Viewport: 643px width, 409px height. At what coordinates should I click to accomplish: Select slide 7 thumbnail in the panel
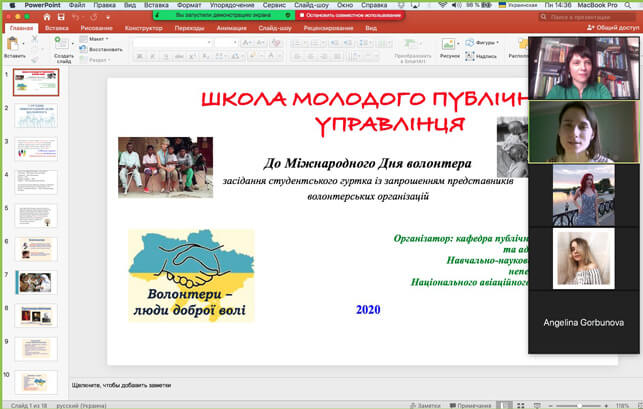pyautogui.click(x=36, y=281)
